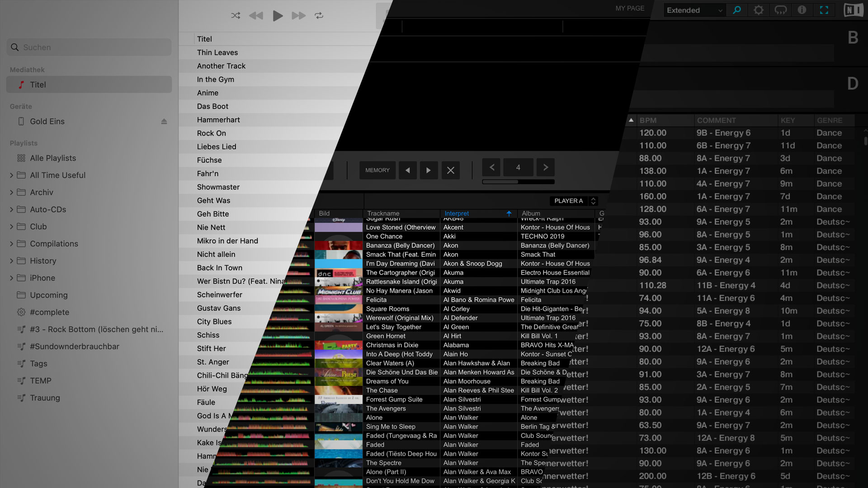Toggle MEMORY function button on Player A
Screen dimensions: 868x488
coord(377,170)
